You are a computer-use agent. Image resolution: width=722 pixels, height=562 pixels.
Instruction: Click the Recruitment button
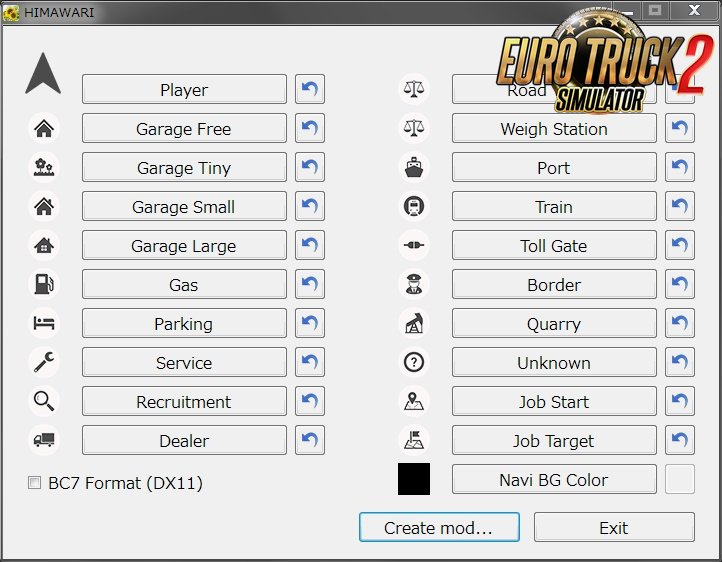pyautogui.click(x=184, y=401)
